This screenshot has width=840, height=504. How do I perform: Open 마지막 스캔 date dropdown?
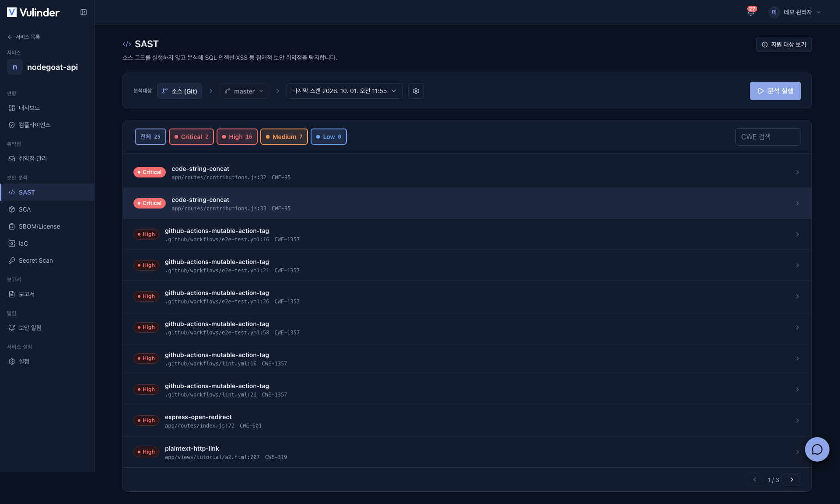click(344, 91)
